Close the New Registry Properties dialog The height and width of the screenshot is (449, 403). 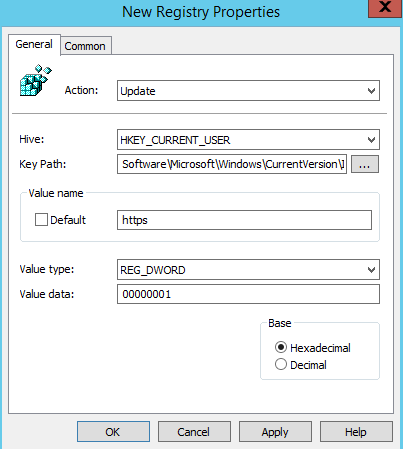(385, 7)
